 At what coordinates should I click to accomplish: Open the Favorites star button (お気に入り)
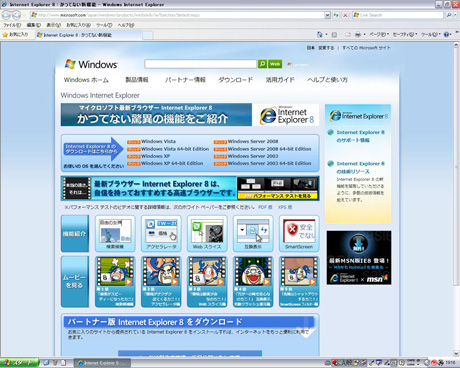coord(15,34)
